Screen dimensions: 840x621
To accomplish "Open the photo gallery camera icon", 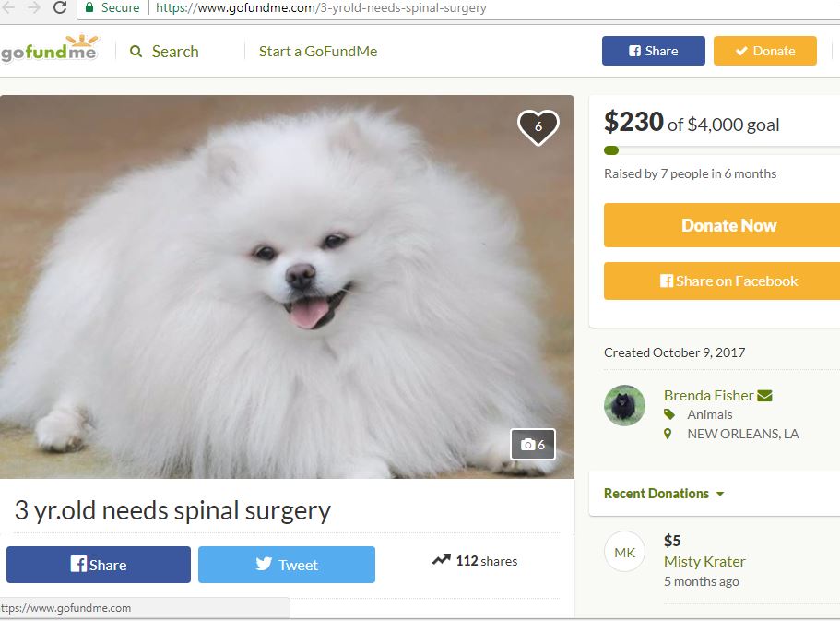I will pos(533,445).
